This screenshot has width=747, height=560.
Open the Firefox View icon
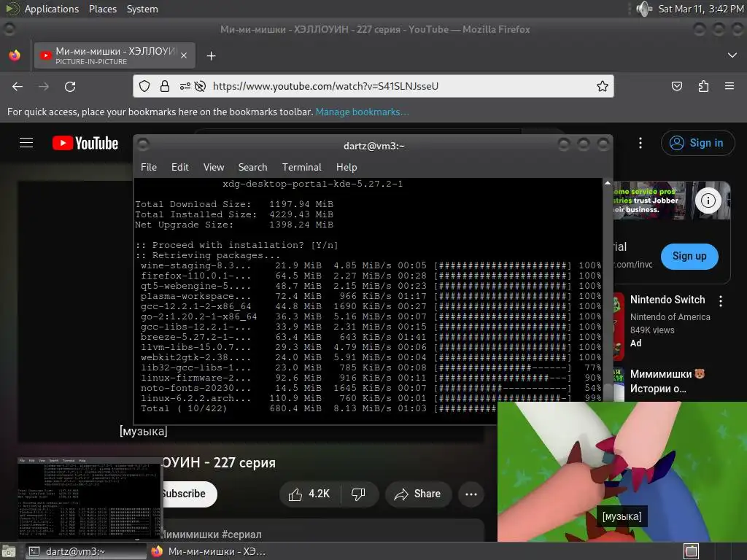(15, 55)
